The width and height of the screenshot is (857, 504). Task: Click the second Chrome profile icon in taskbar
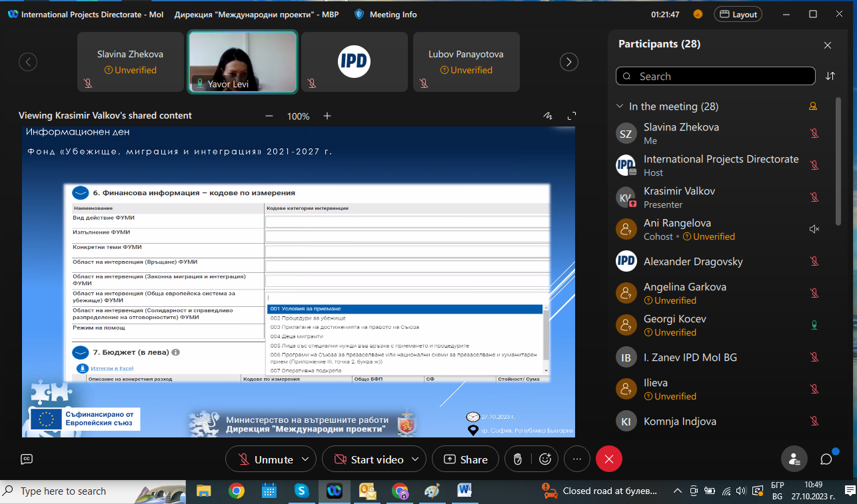coord(400,491)
